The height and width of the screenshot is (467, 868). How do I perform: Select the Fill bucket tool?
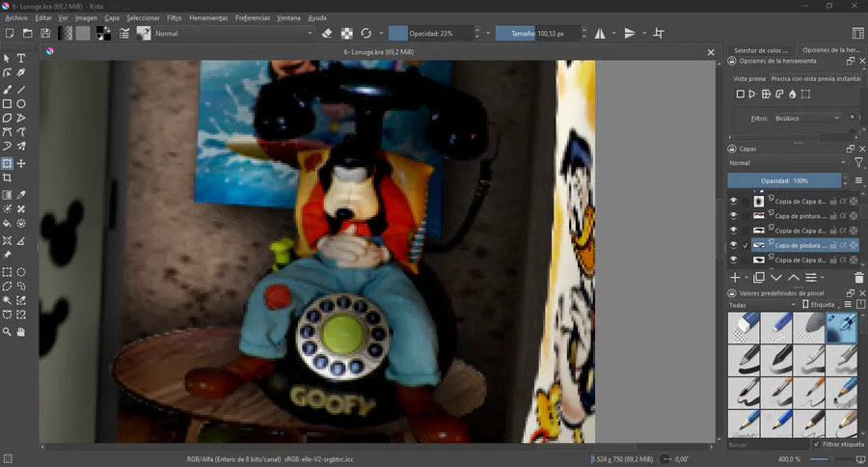7,224
